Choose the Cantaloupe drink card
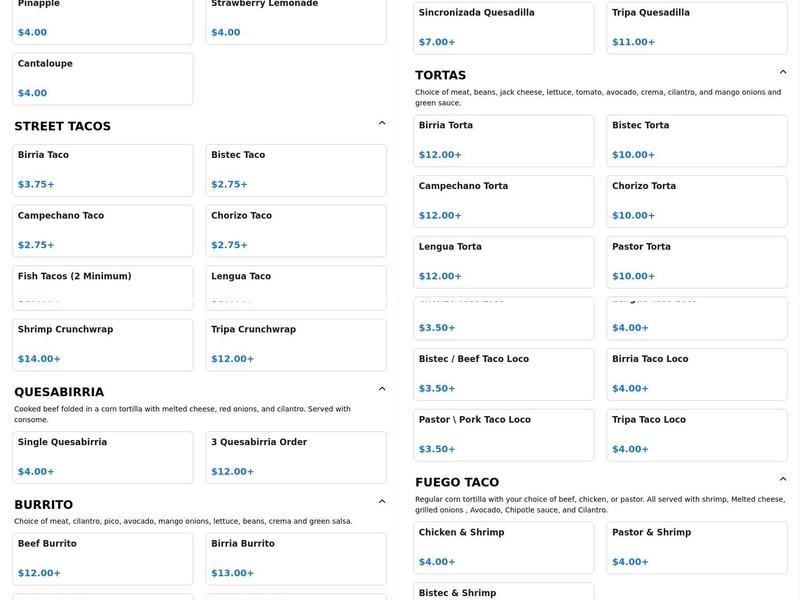This screenshot has height=600, width=800. click(x=102, y=78)
